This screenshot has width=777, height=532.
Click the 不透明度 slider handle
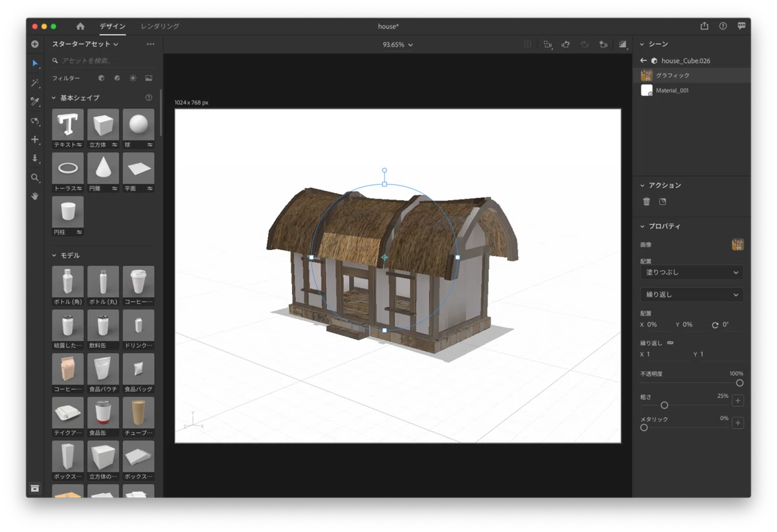[x=739, y=383]
